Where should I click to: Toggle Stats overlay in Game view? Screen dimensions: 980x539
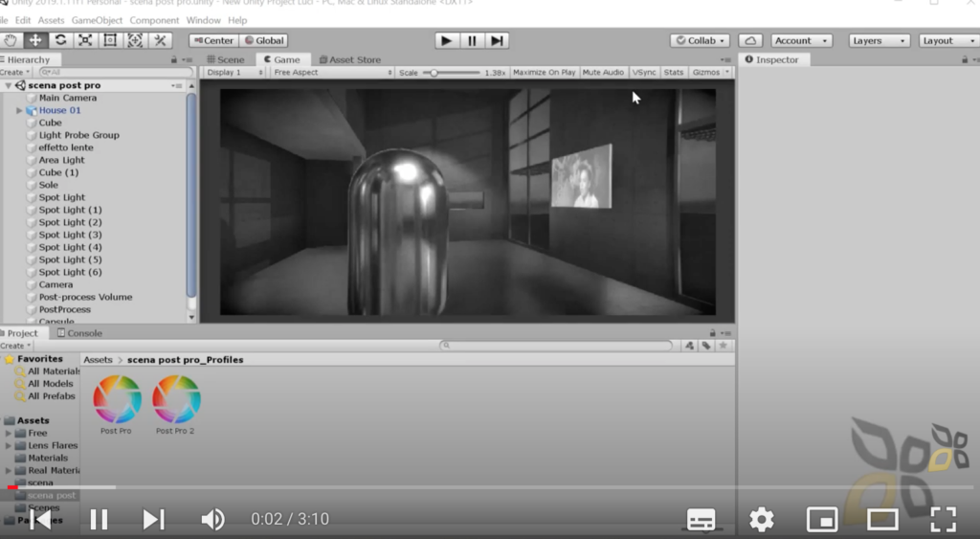point(673,73)
